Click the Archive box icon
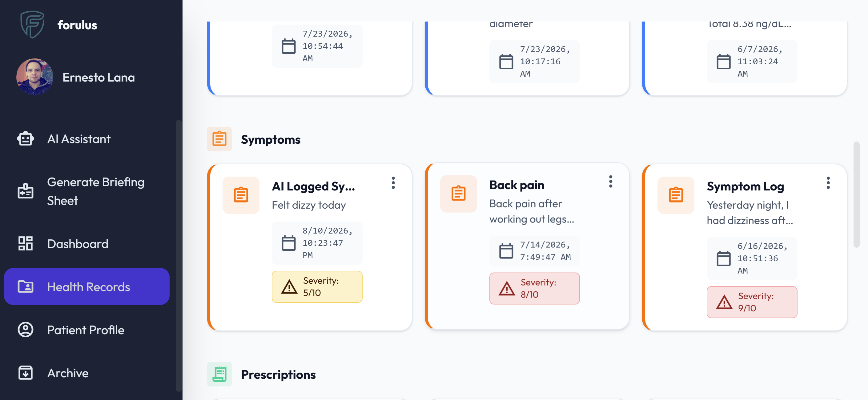Screen dimensions: 868x400 26,373
